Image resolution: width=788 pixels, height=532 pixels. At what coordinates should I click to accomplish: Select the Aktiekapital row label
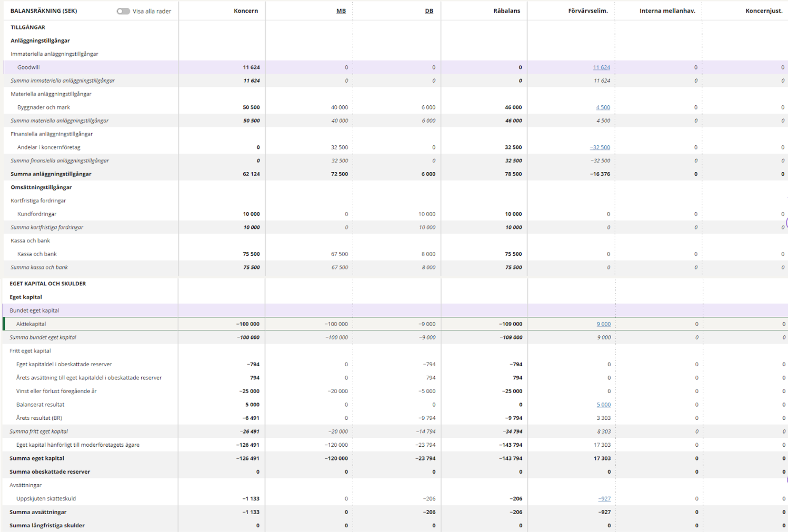[x=31, y=324]
